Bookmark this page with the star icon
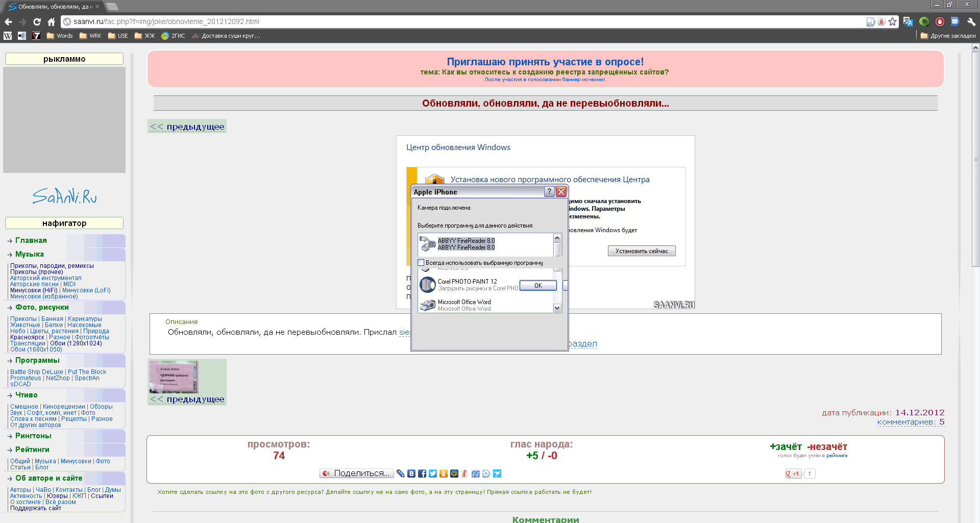The image size is (980, 523). pos(892,21)
